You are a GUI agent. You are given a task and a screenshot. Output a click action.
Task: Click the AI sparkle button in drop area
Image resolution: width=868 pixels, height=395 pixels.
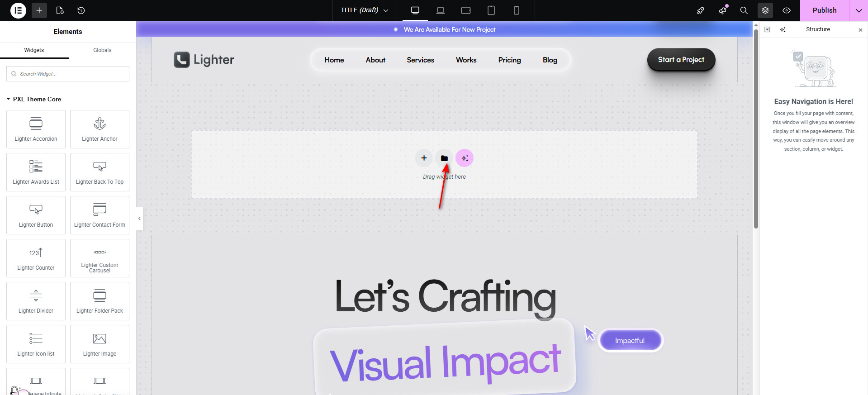tap(465, 158)
